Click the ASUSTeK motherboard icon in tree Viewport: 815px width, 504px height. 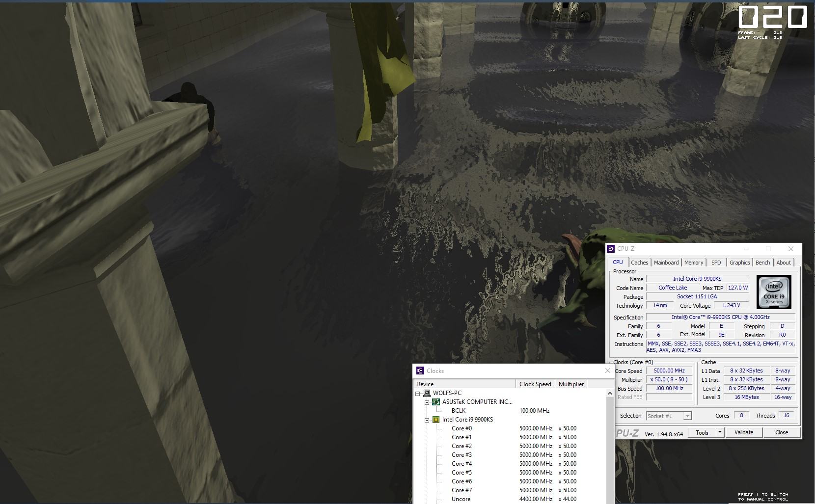pyautogui.click(x=436, y=402)
